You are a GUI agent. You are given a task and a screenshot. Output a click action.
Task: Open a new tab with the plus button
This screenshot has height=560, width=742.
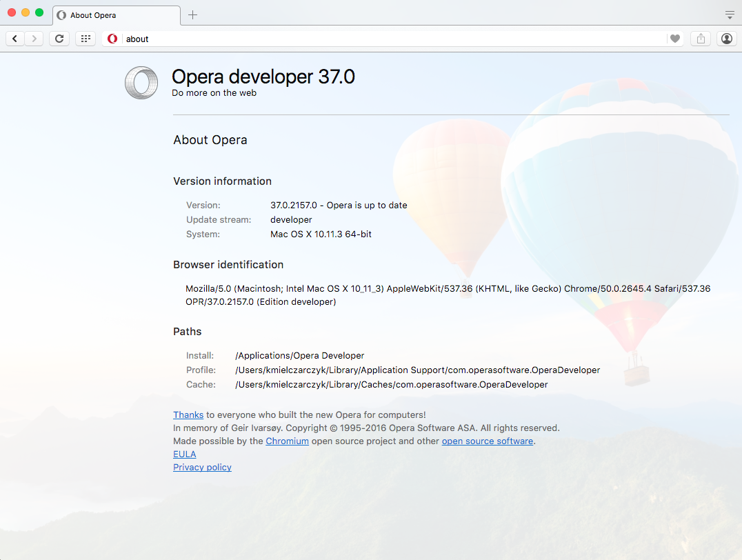coord(192,14)
